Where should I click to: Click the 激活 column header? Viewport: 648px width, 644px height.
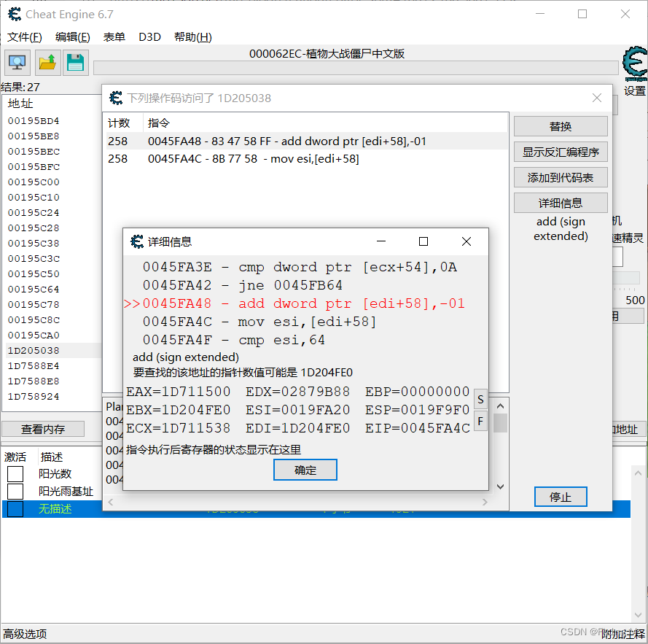[x=15, y=457]
